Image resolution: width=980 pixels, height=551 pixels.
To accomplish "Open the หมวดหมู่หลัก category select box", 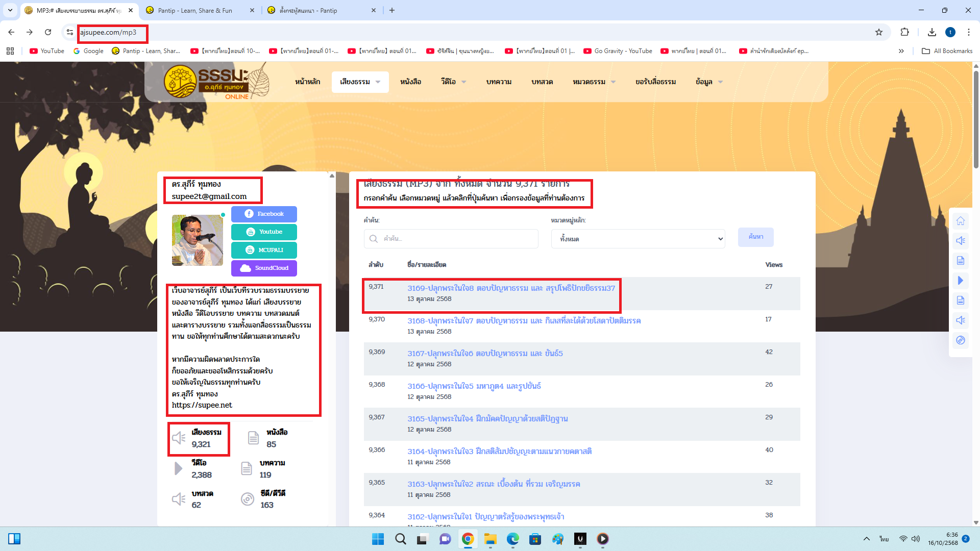I will tap(638, 239).
